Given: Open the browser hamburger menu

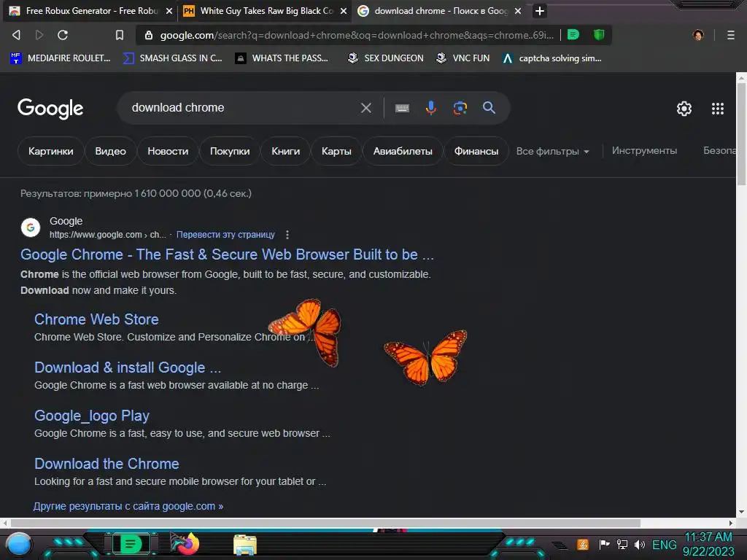Looking at the screenshot, I should (731, 35).
